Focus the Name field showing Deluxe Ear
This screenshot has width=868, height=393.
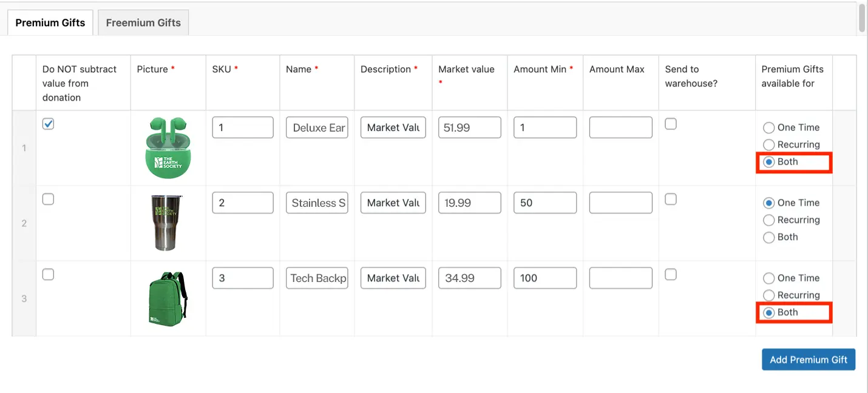(x=317, y=127)
